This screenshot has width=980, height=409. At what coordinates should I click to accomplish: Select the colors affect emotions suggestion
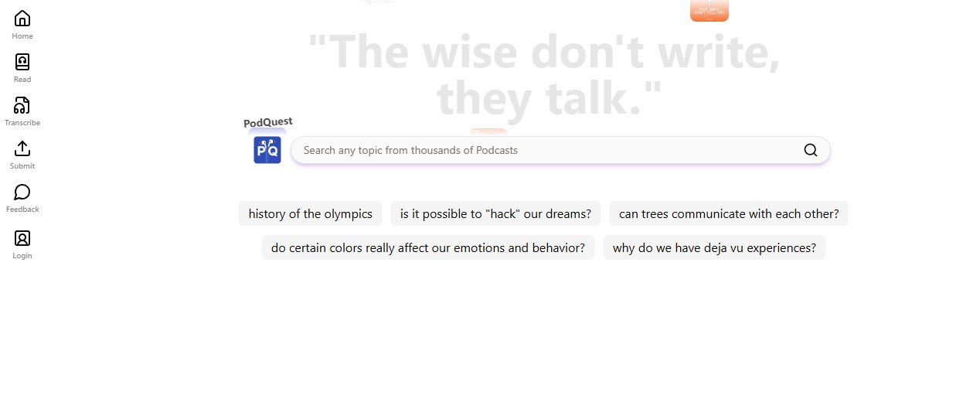427,248
